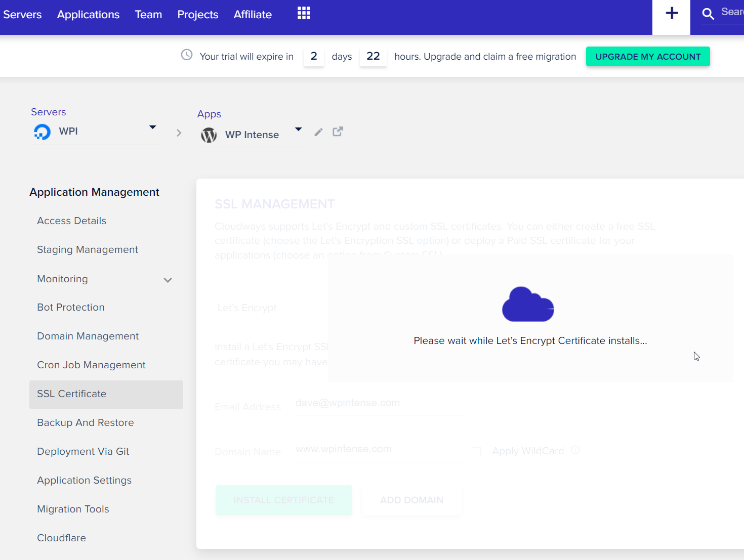Viewport: 744px width, 560px height.
Task: Open the apps grid icon in top navigation
Action: (x=304, y=13)
